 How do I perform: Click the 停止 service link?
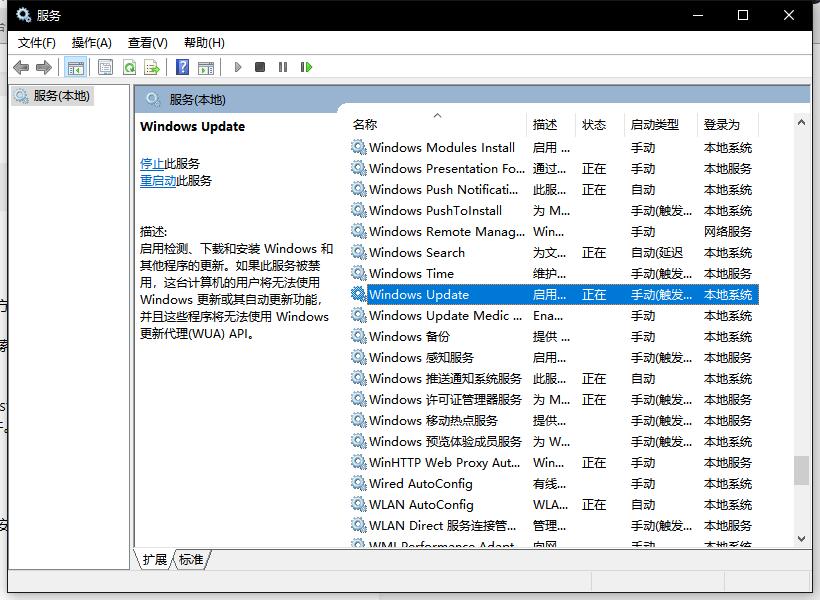(x=152, y=164)
